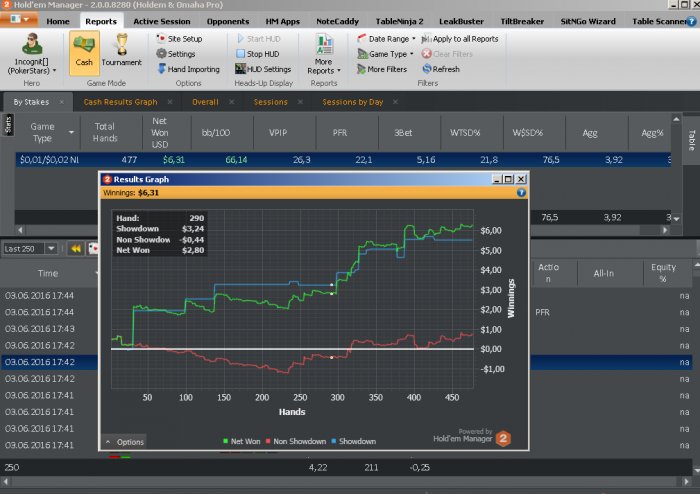The height and width of the screenshot is (494, 700).
Task: Click Clear Filters
Action: pyautogui.click(x=447, y=54)
